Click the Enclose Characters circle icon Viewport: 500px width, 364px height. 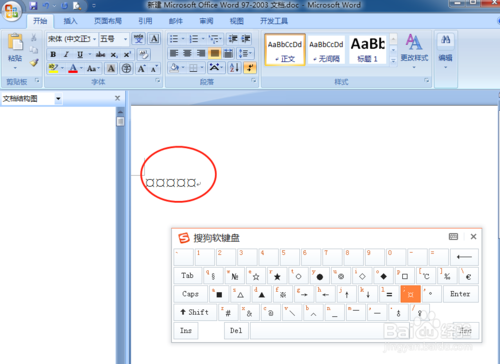click(x=126, y=69)
